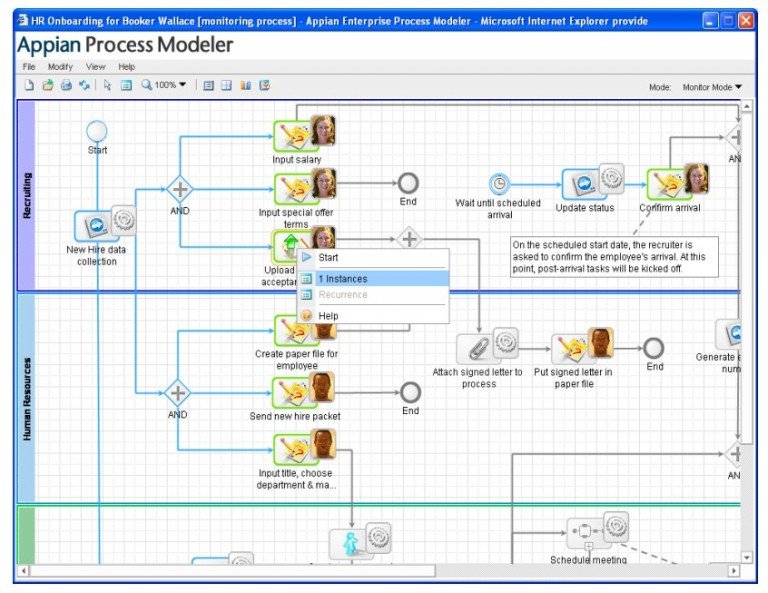This screenshot has width=768, height=593.
Task: Click the Human Resources swimlane header
Action: tap(27, 399)
